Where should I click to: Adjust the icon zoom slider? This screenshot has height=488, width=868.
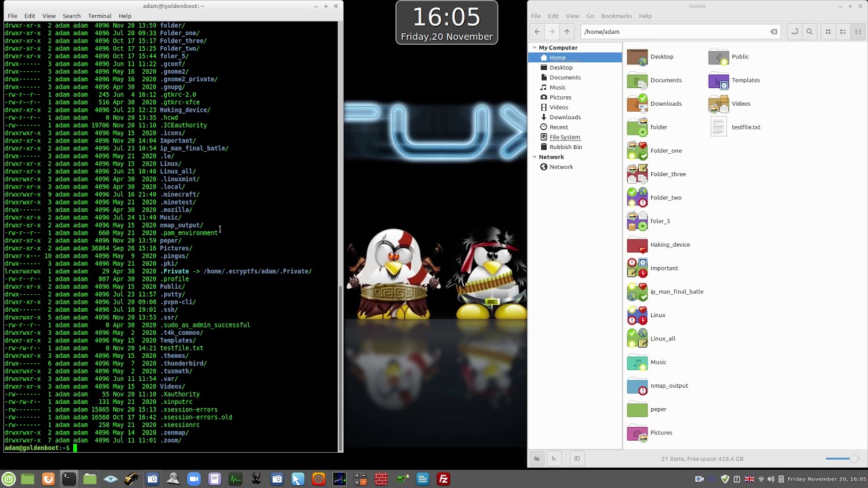point(842,459)
